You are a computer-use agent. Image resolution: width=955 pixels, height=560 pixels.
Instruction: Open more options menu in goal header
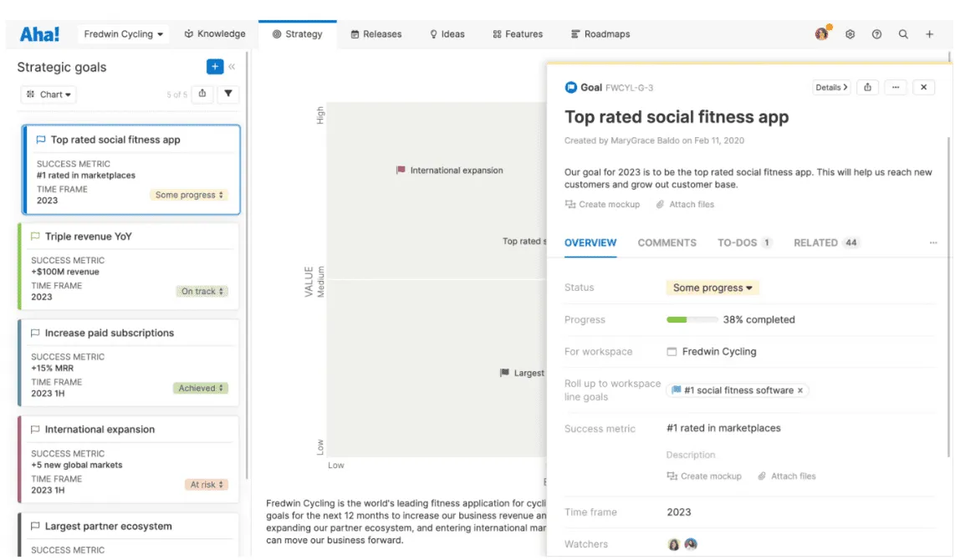pos(896,87)
